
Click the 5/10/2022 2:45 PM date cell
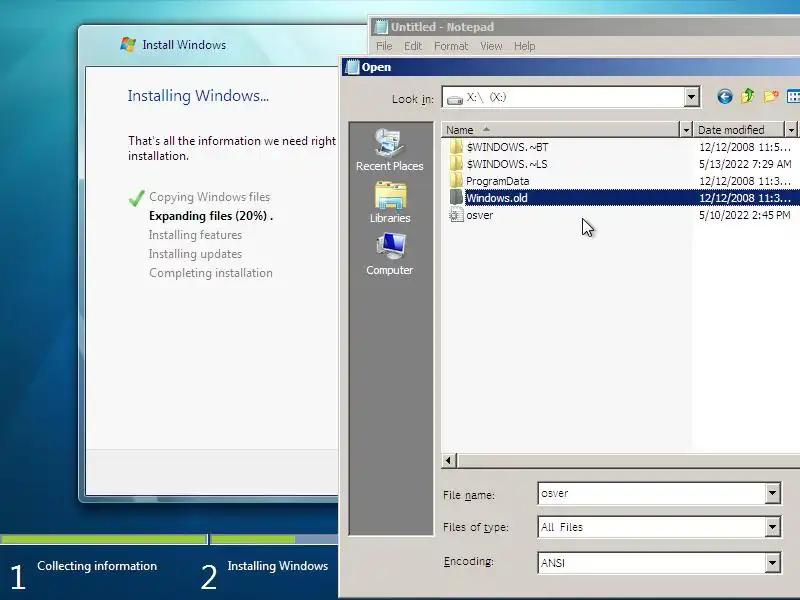745,215
